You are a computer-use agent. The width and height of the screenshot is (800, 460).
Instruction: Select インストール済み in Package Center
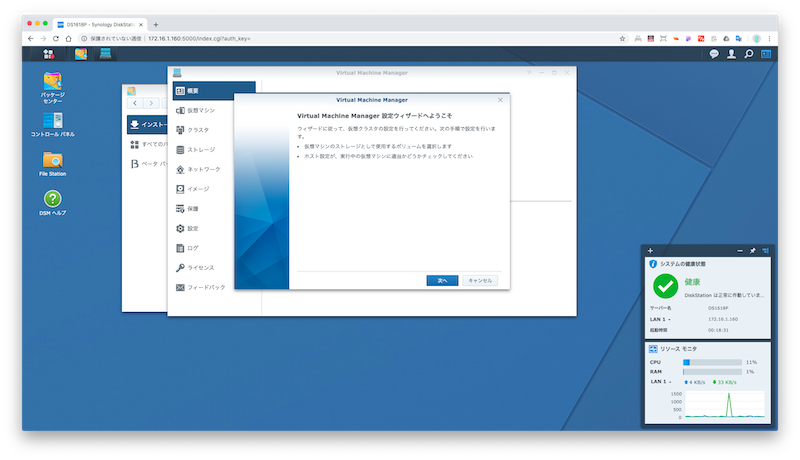pos(147,124)
